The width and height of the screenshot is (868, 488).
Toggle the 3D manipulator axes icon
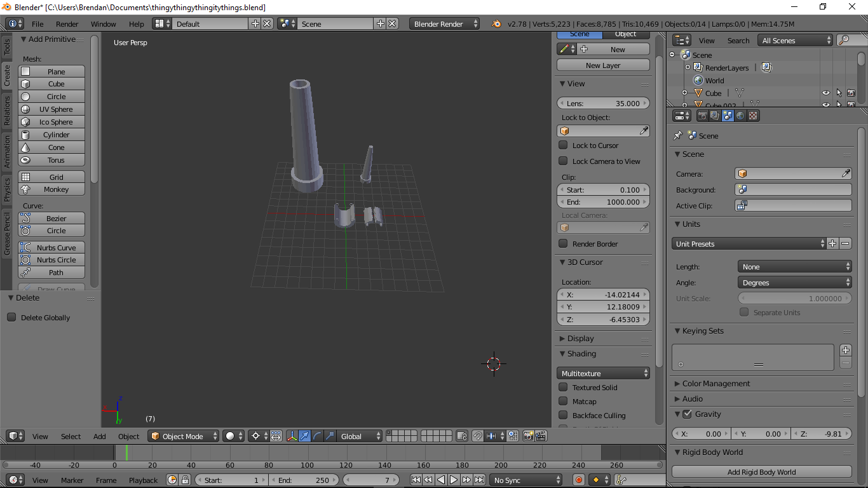pos(292,436)
